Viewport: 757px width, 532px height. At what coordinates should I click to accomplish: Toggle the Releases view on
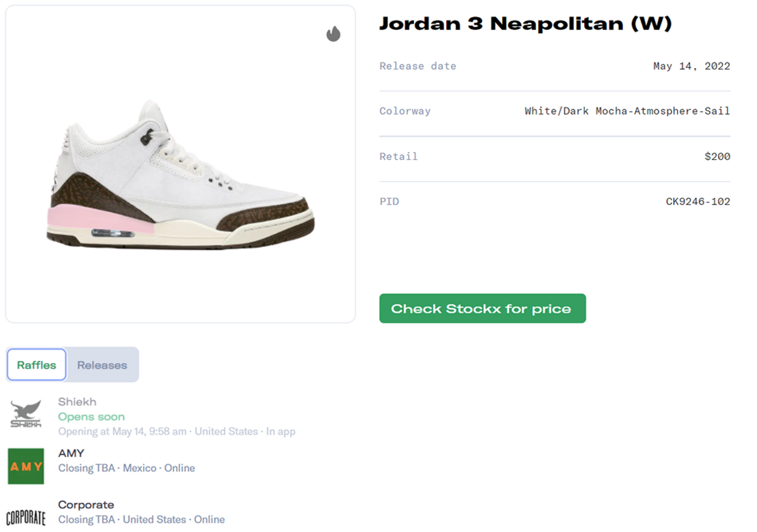[102, 364]
